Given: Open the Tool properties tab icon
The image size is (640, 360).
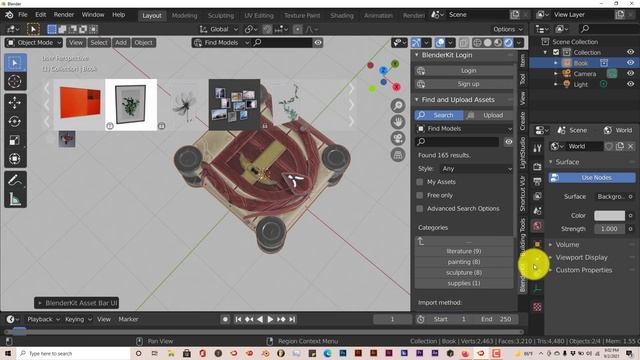Looking at the screenshot, I should coord(537,149).
